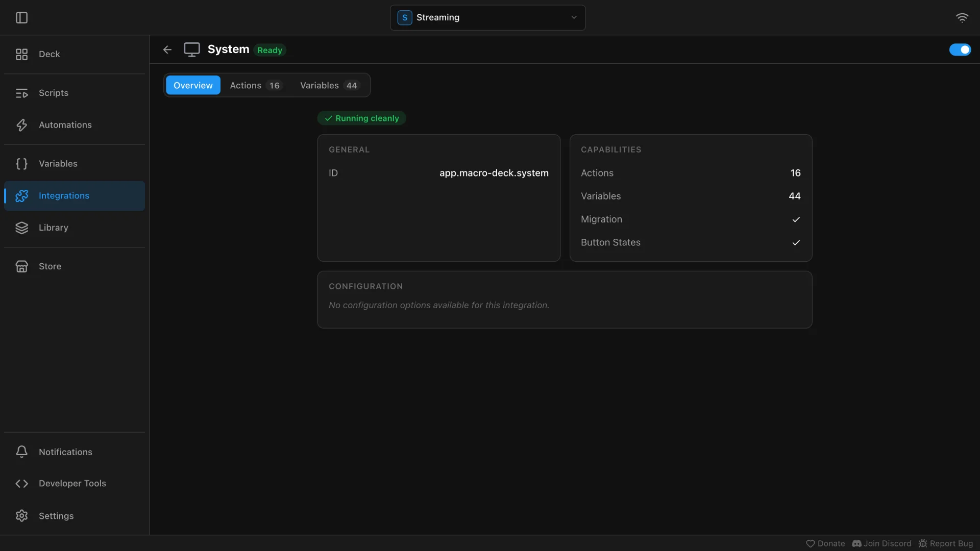Click the Store shop icon

point(21,266)
